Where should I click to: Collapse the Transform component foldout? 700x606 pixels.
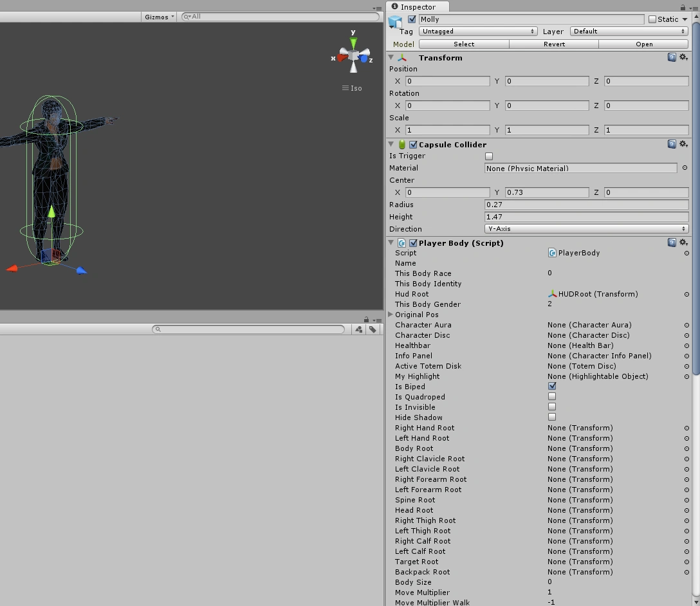pos(391,57)
